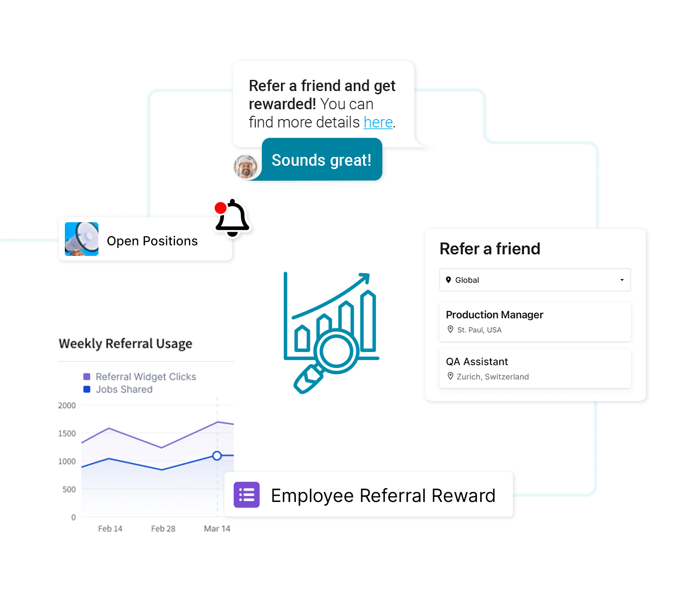Click 'Jobs Shared' legend label
The image size is (700, 607).
pyautogui.click(x=124, y=389)
